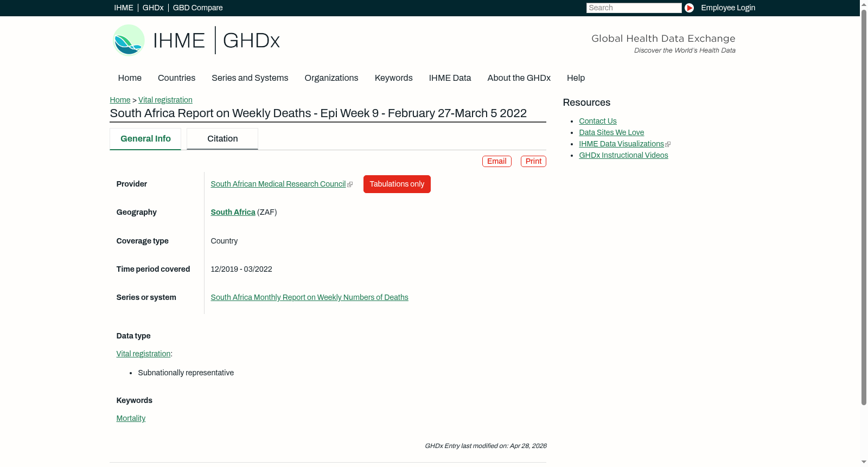Click the time period '12/2019 - 03/2022'
This screenshot has width=868, height=467.
pos(241,269)
